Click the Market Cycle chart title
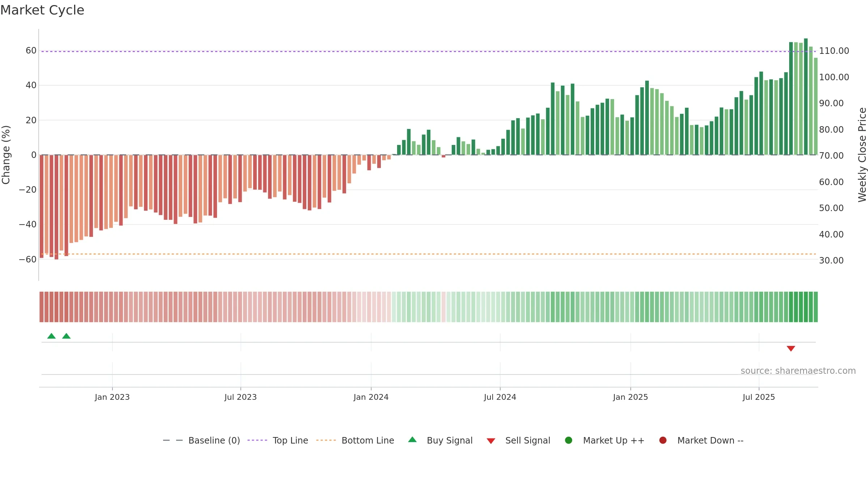The height and width of the screenshot is (488, 868). [x=42, y=10]
